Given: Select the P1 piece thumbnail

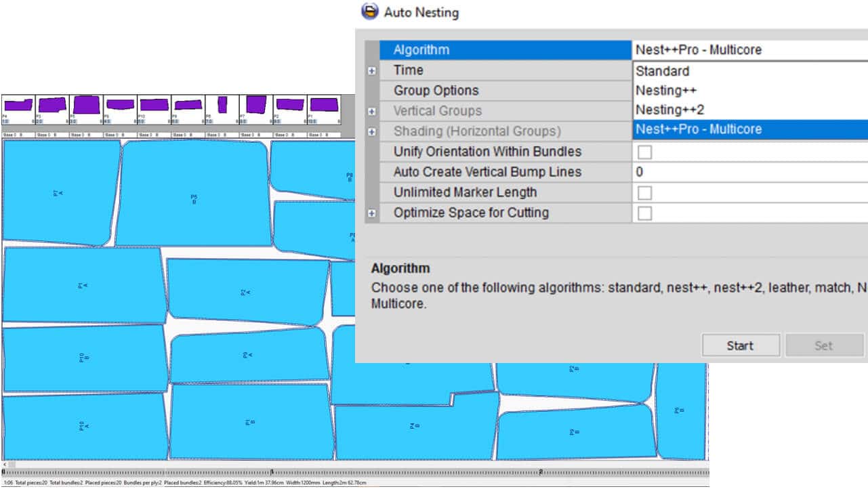Looking at the screenshot, I should pyautogui.click(x=323, y=105).
